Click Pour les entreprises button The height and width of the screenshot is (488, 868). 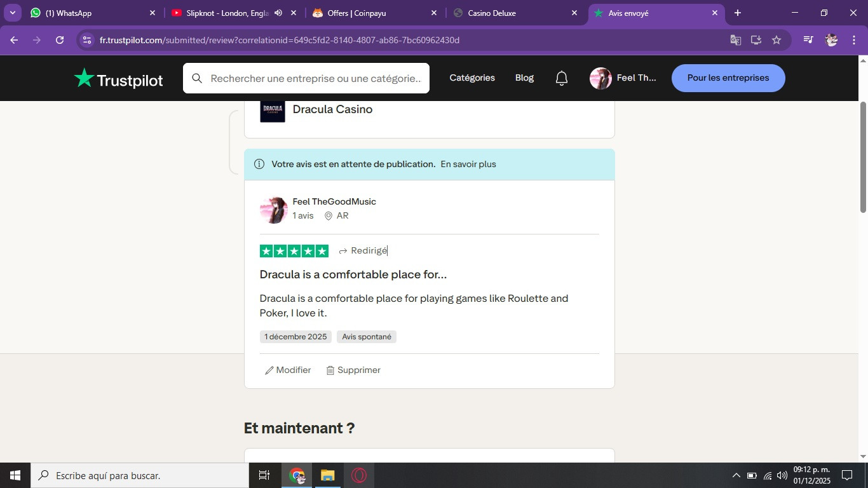[x=728, y=78]
